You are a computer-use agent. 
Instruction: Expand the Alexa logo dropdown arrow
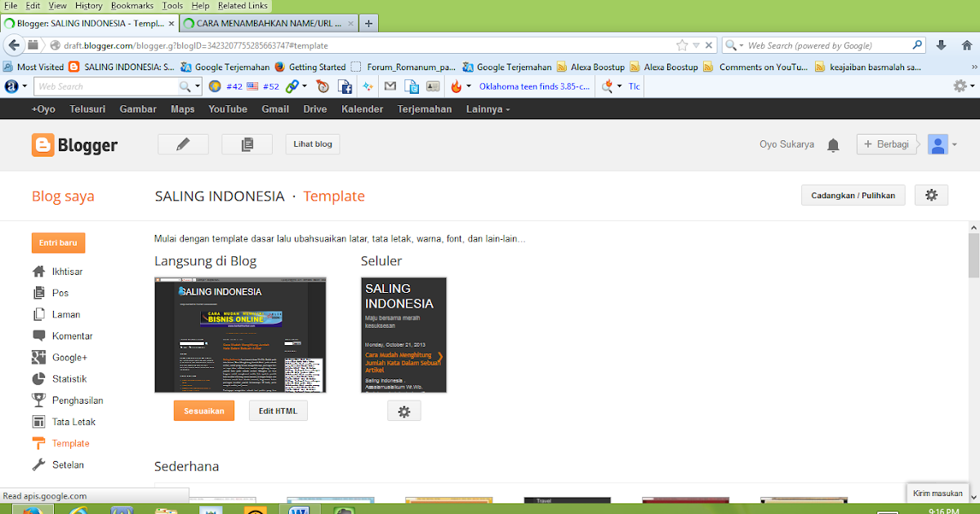(24, 86)
